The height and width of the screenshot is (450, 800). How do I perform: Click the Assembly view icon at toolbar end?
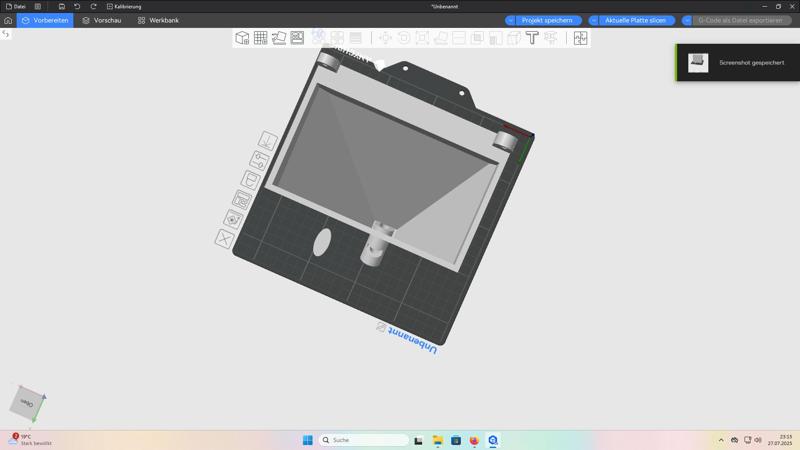580,38
